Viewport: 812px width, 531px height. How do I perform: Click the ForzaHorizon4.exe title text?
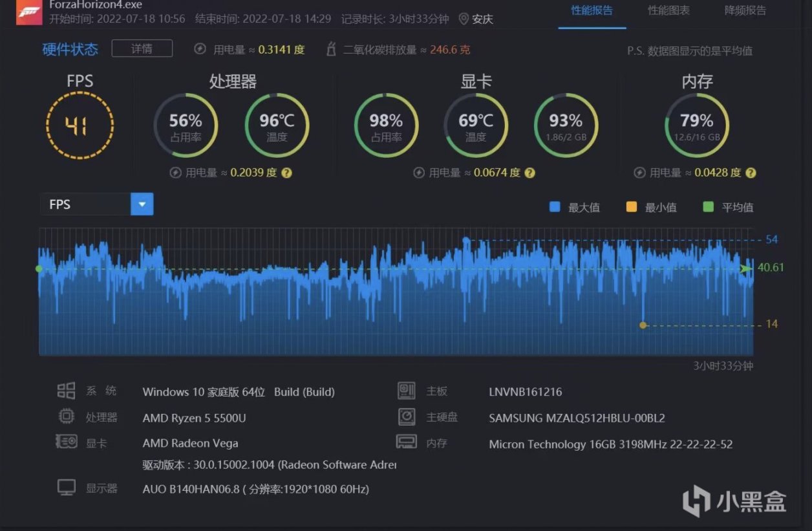pos(96,4)
